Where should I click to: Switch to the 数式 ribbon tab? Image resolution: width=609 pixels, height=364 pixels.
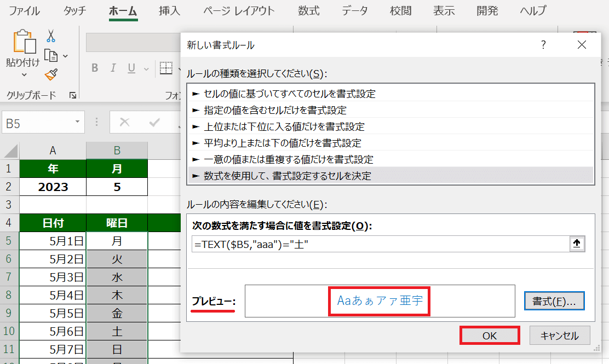point(309,11)
